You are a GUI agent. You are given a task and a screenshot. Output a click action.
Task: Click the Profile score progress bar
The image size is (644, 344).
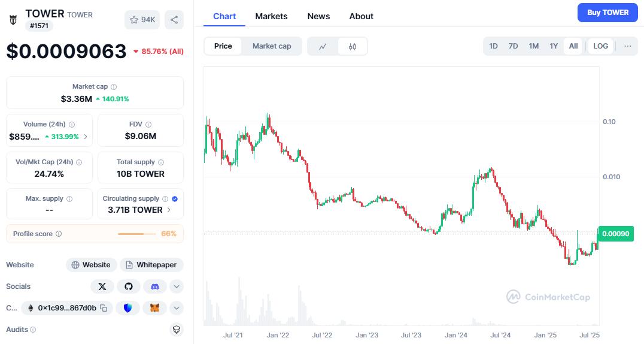(x=137, y=234)
